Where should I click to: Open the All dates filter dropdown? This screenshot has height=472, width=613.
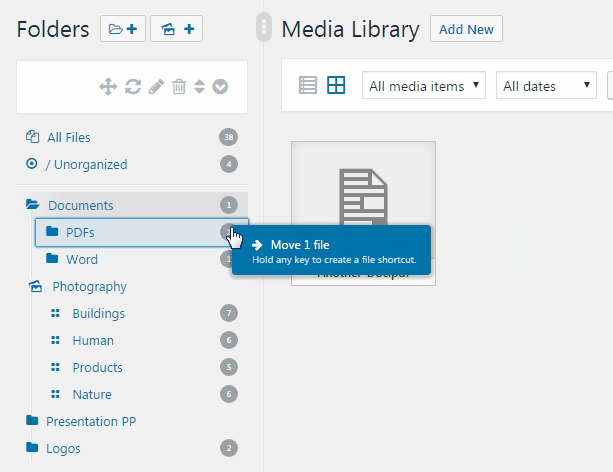[546, 86]
